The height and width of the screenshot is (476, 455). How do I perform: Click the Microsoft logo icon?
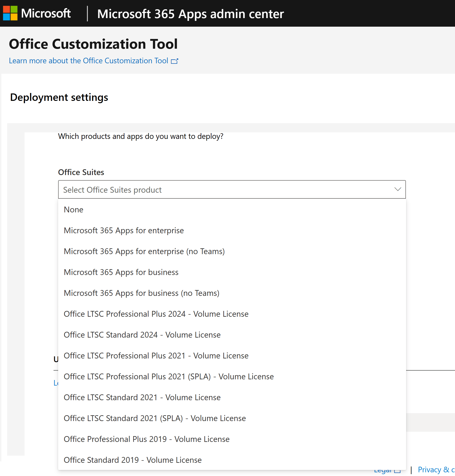point(10,13)
